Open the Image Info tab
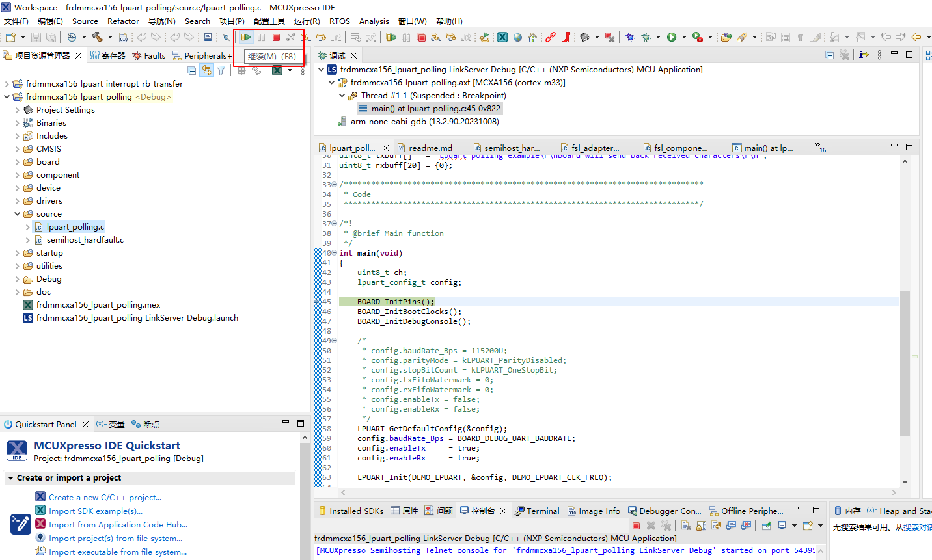Viewport: 932px width, 560px height. 593,511
